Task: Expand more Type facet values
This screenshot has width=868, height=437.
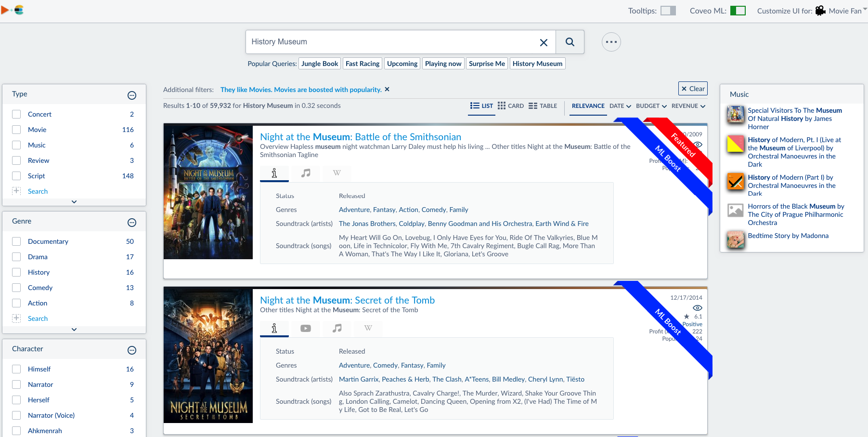Action: point(74,202)
